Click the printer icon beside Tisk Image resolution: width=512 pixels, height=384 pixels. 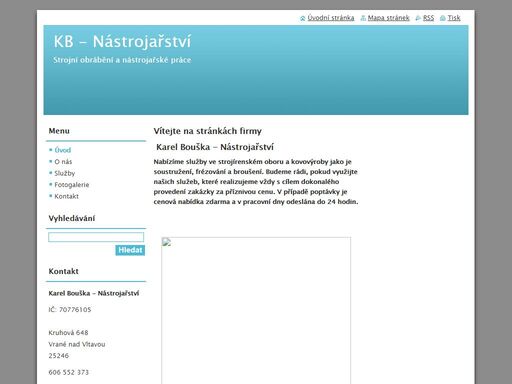(x=443, y=18)
